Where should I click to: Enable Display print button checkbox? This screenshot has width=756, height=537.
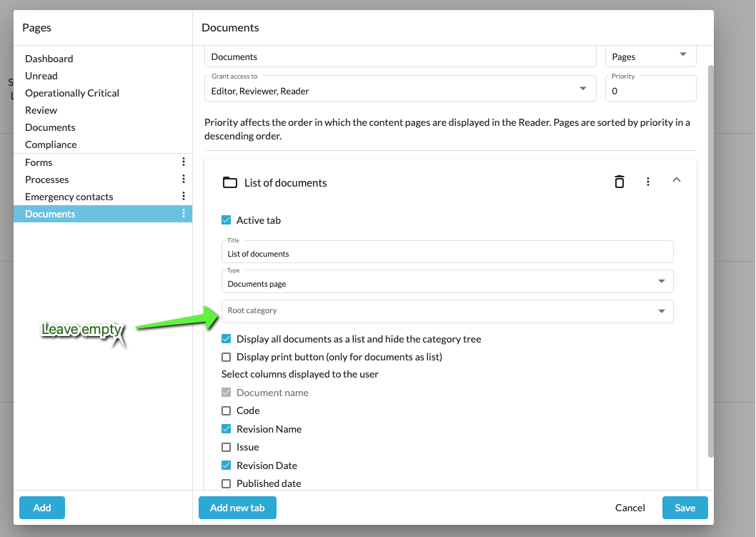(227, 357)
